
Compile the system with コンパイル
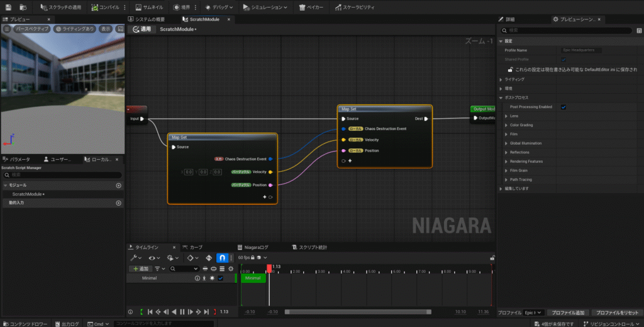click(105, 8)
